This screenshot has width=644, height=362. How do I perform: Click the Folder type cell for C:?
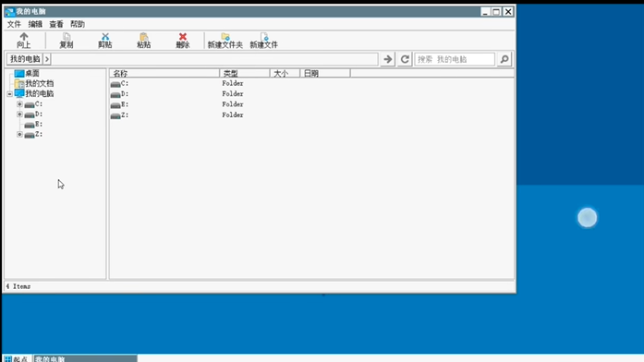pos(233,83)
